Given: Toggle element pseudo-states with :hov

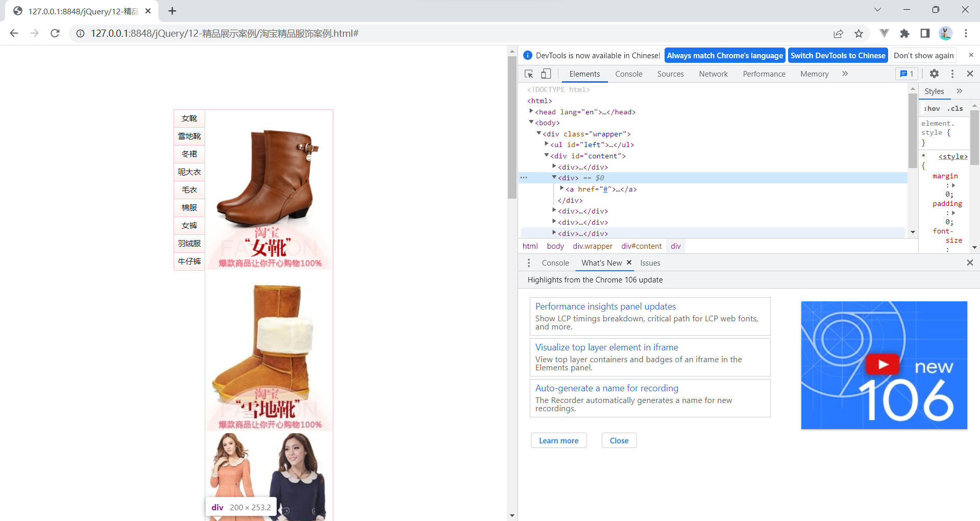Looking at the screenshot, I should point(931,108).
